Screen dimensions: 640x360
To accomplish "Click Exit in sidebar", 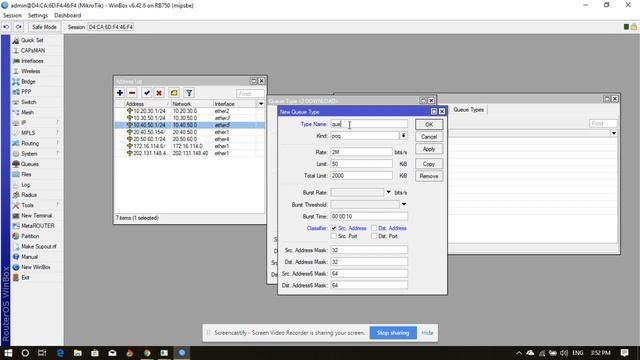I will coord(25,278).
